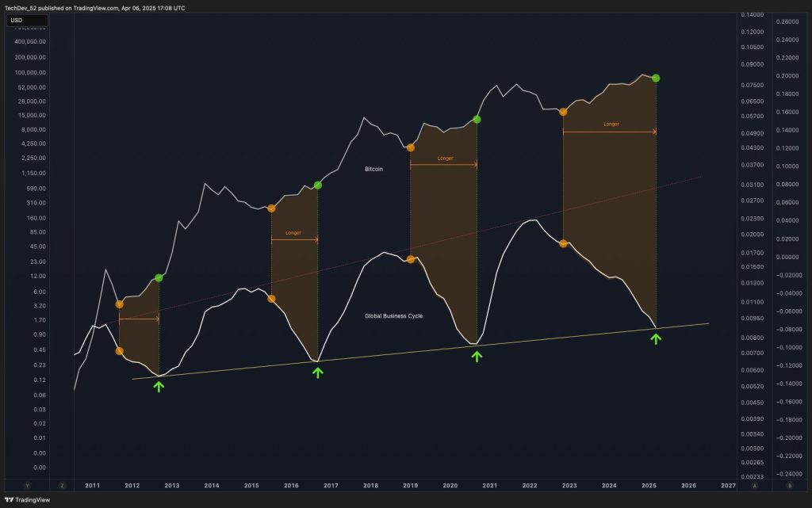
Task: Click the 0.45 price label on left axis
Action: 40,350
